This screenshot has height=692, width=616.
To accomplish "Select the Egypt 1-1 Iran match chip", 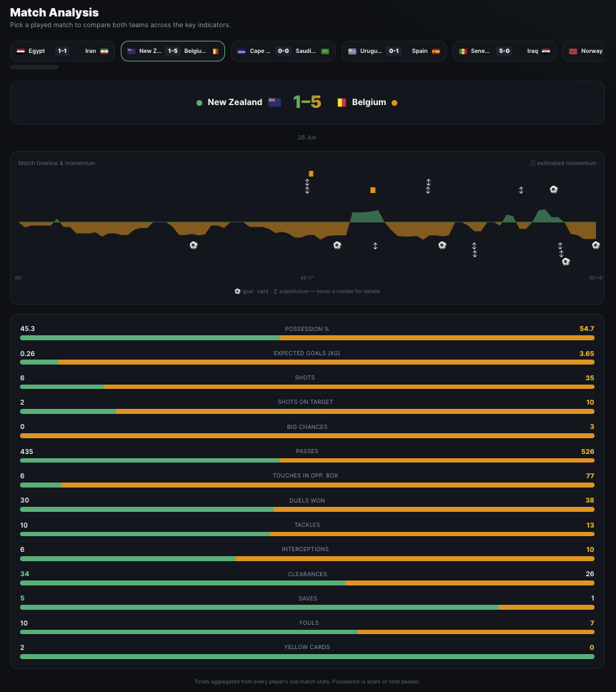I will point(62,51).
